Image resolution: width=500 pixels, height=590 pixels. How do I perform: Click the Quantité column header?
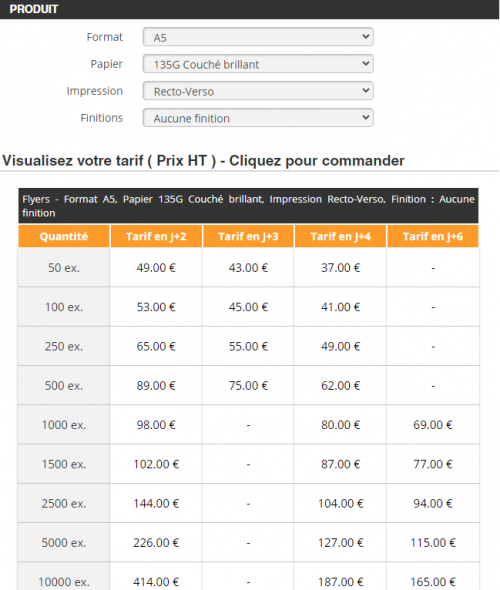click(x=64, y=236)
